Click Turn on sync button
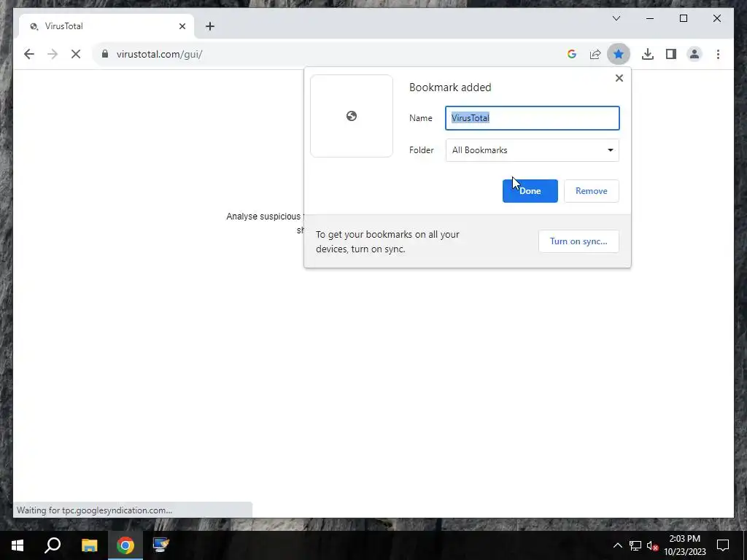The height and width of the screenshot is (560, 747). pyautogui.click(x=578, y=241)
